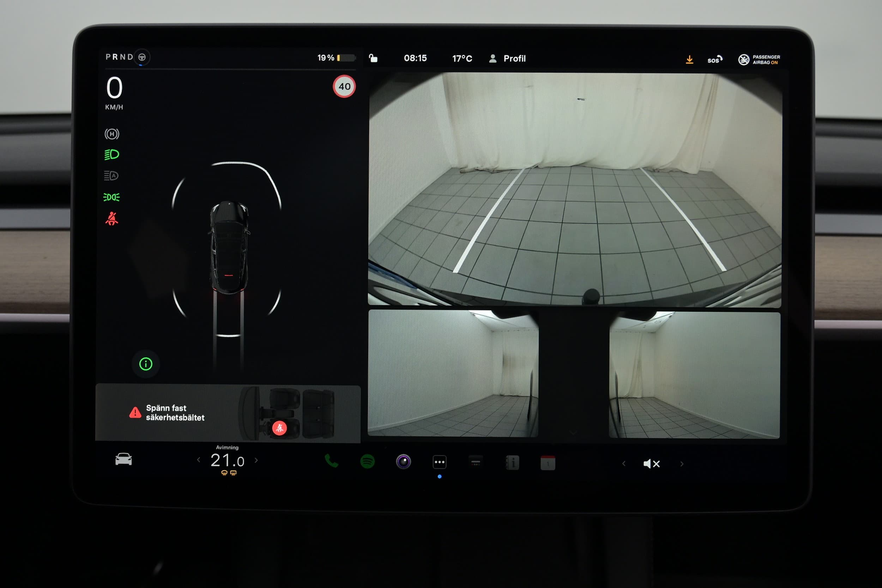The image size is (882, 588).
Task: Tap the auto high beam icon
Action: click(111, 176)
